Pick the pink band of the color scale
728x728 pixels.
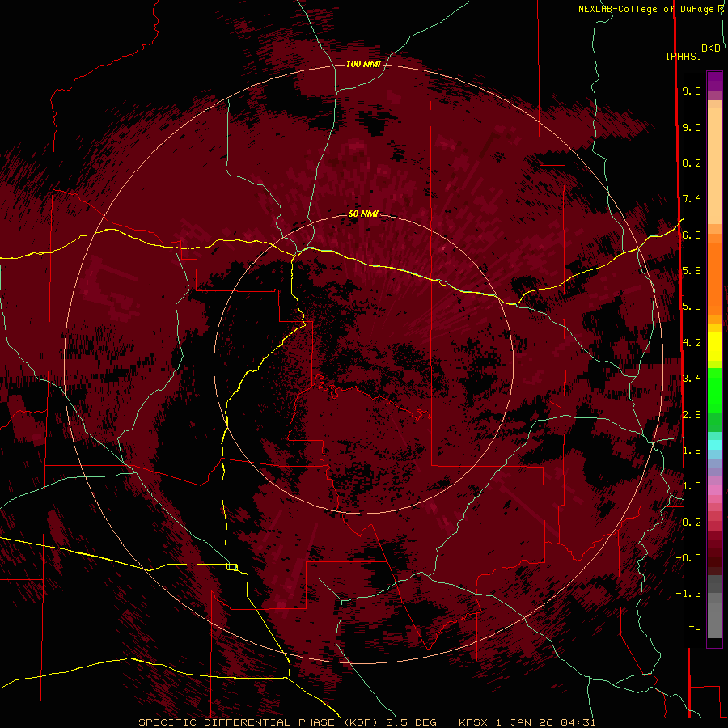click(x=714, y=490)
